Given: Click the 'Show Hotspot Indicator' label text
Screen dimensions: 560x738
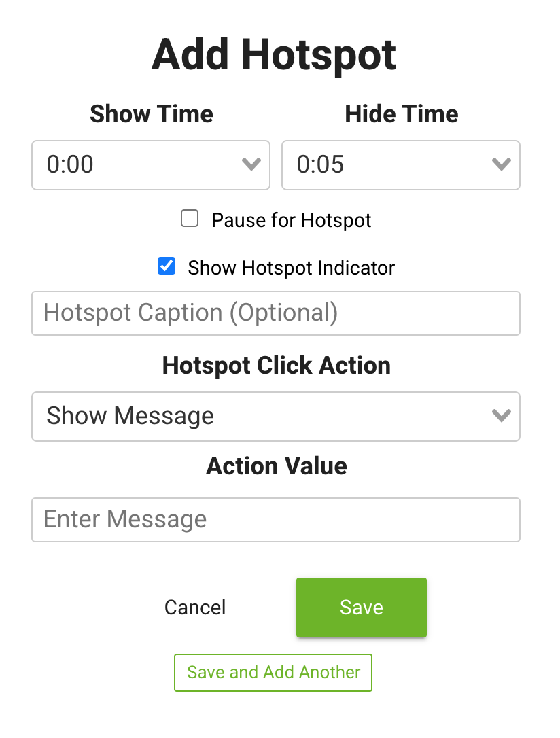Looking at the screenshot, I should pos(292,268).
